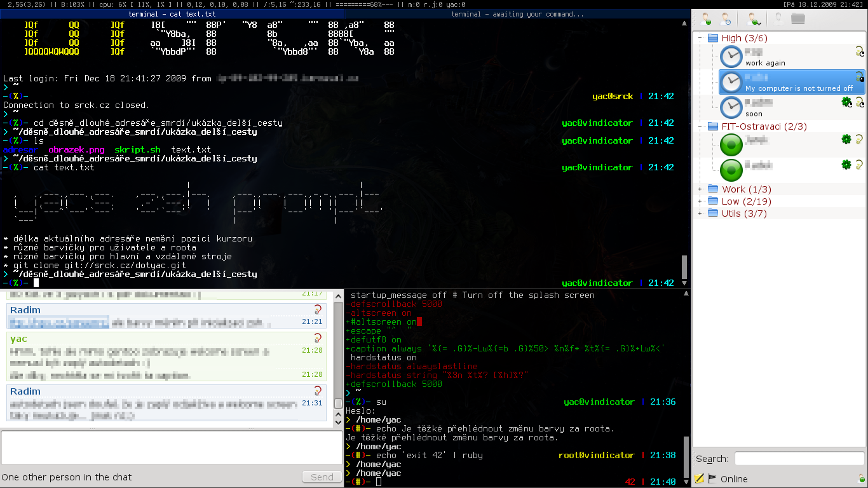
Task: Click down arrow of cat text.txt terminal scrollbar
Action: [x=684, y=283]
